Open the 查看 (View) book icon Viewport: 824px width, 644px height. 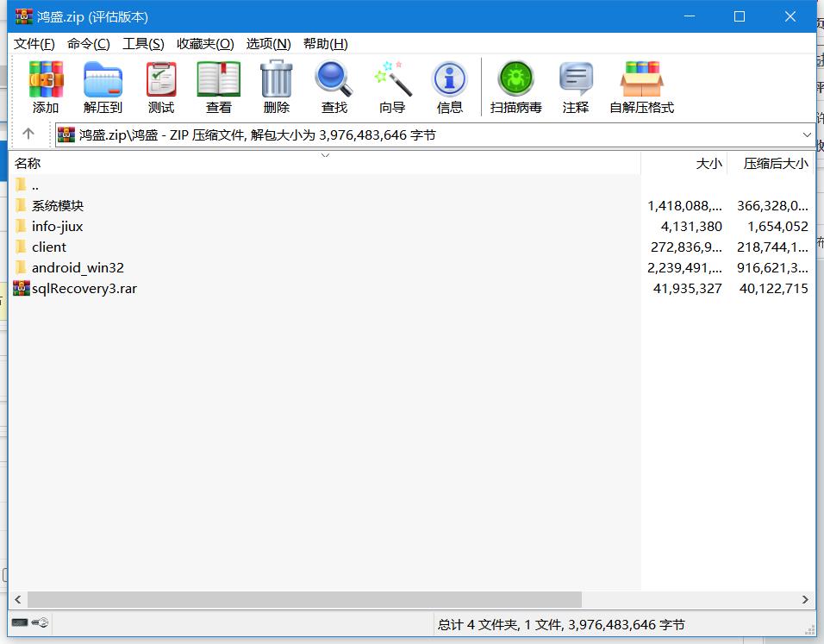click(x=218, y=80)
